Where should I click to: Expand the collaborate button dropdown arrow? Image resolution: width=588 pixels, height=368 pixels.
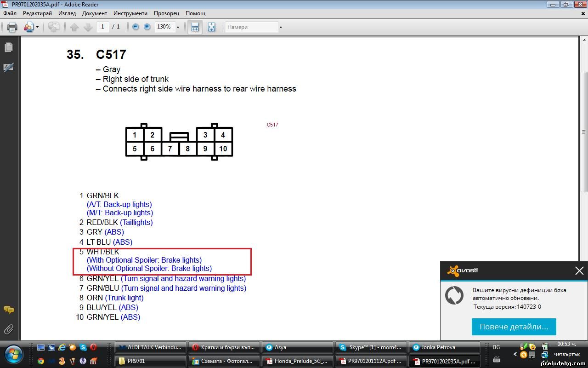(x=37, y=27)
